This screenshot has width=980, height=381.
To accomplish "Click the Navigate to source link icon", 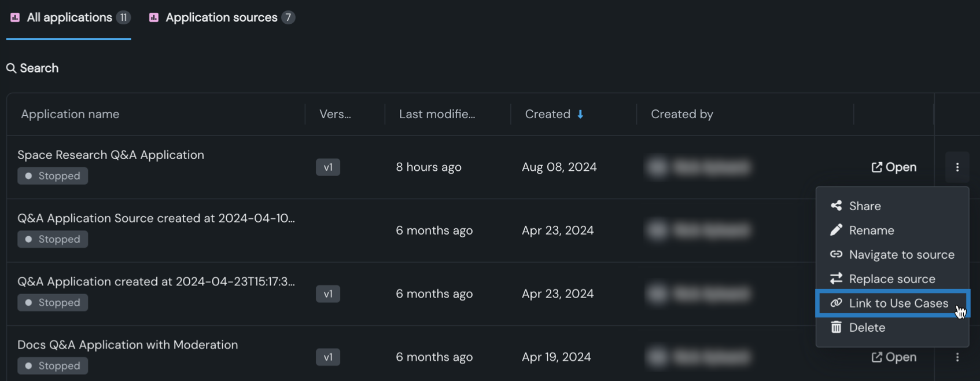I will point(836,254).
